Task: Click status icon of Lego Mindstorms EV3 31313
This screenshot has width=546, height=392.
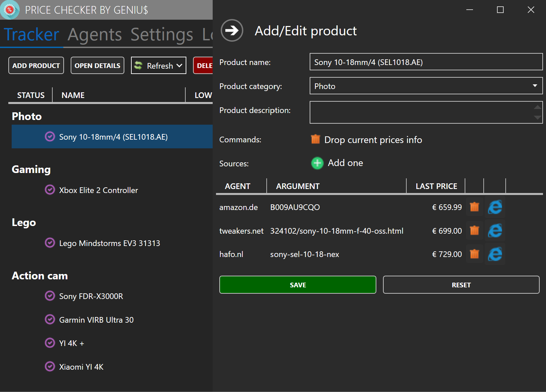Action: [50, 243]
